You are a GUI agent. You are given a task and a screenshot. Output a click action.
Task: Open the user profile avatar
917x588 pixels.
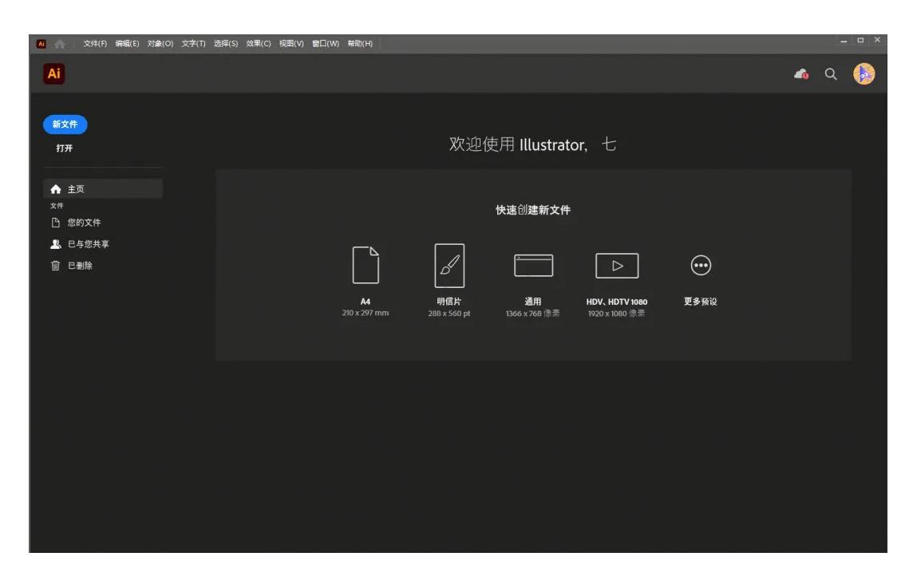click(x=864, y=74)
